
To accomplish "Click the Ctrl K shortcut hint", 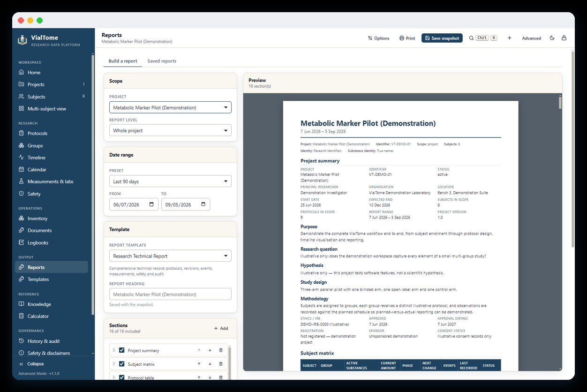I will pyautogui.click(x=486, y=38).
